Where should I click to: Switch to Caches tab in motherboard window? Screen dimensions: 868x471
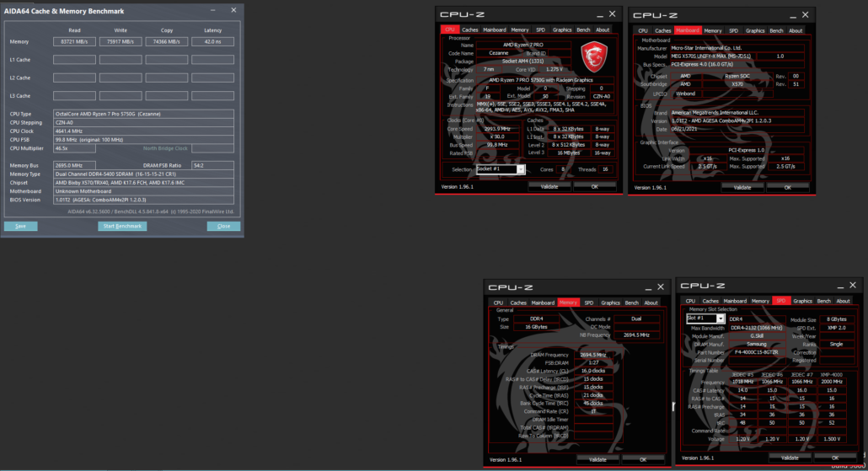click(x=663, y=31)
